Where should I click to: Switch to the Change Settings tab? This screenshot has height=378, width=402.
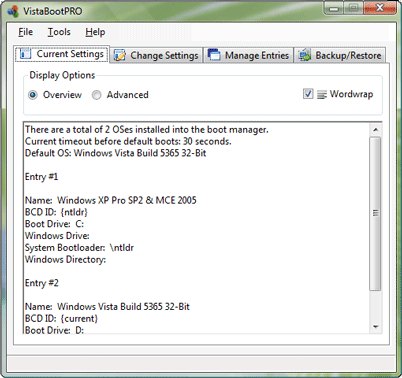click(156, 55)
